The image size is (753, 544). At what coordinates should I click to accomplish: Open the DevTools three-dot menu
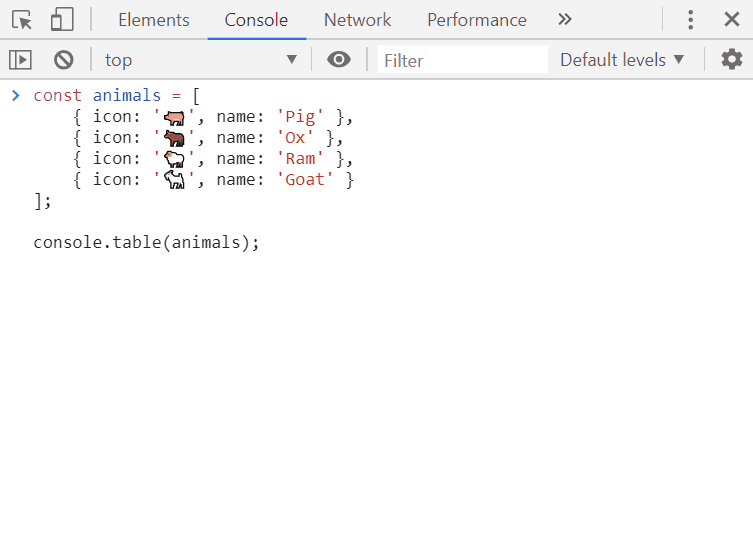pyautogui.click(x=691, y=20)
